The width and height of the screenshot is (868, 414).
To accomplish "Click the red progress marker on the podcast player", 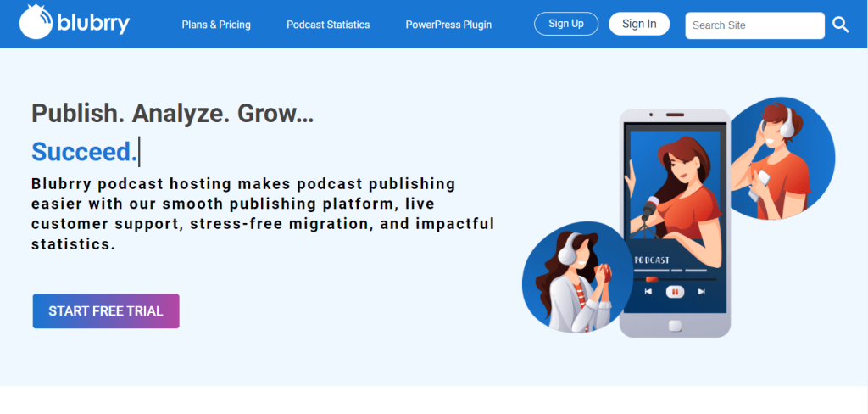I will (x=651, y=278).
